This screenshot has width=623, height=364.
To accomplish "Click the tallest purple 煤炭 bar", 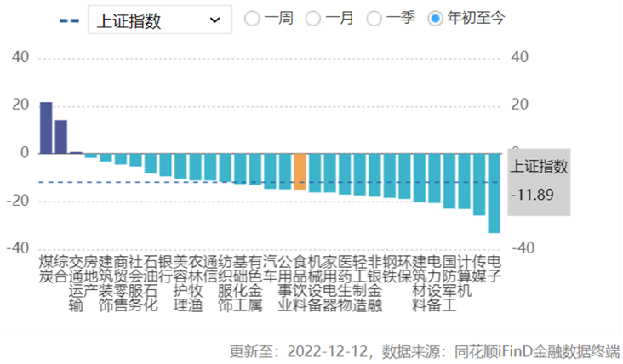I will [46, 128].
